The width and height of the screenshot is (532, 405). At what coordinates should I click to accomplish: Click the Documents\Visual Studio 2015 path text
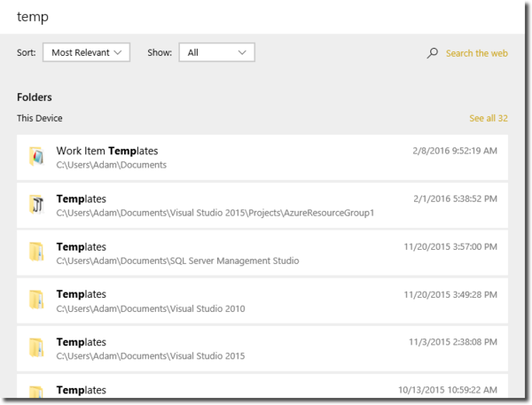[x=151, y=356]
